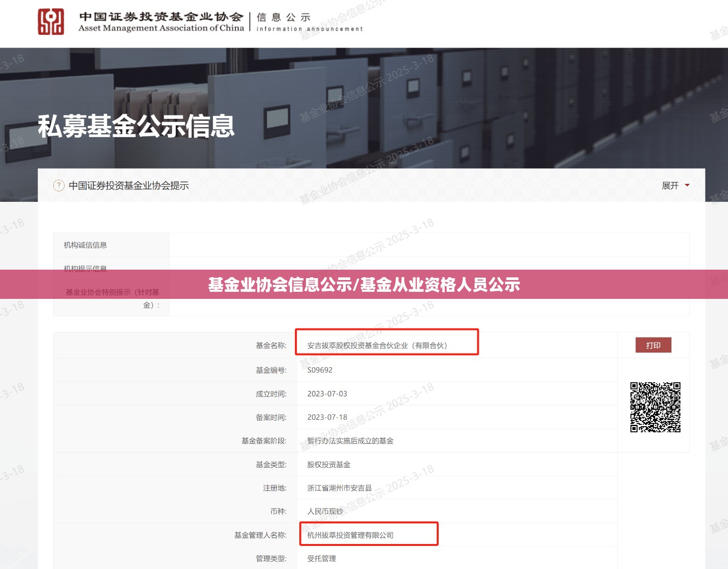Expand the 展开 dropdown in the notice bar
728x569 pixels.
point(676,186)
